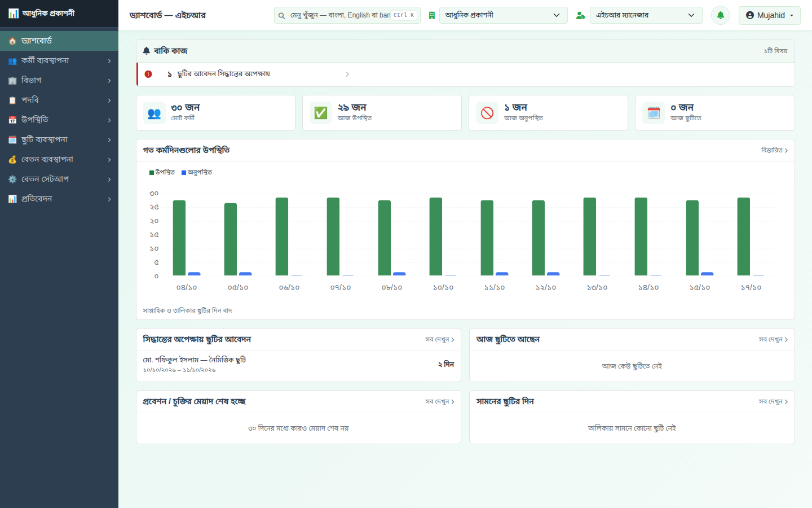This screenshot has width=812, height=508.
Task: Click the house icon of ড্যাশবোর্ড
Action: click(12, 41)
